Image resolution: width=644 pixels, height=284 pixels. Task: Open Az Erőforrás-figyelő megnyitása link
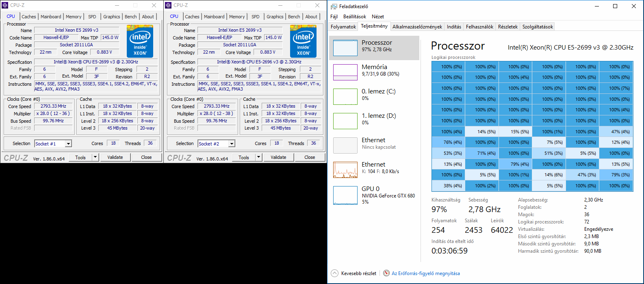pyautogui.click(x=426, y=273)
